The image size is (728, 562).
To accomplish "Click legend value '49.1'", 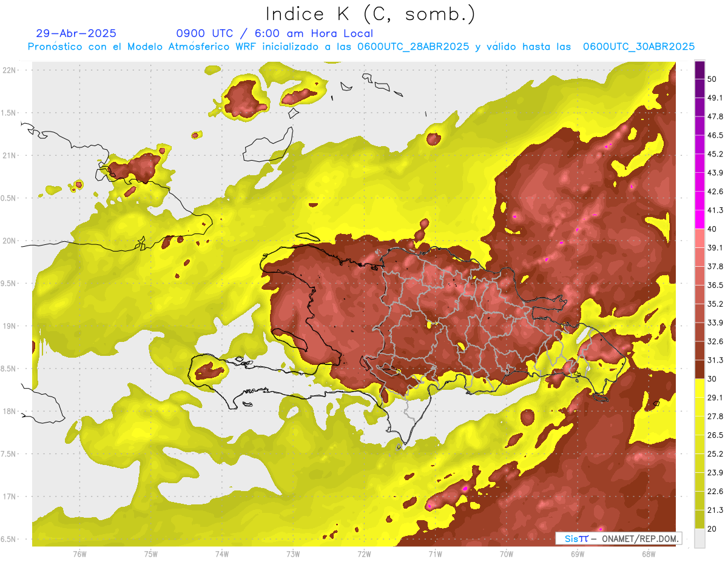I will [x=715, y=98].
